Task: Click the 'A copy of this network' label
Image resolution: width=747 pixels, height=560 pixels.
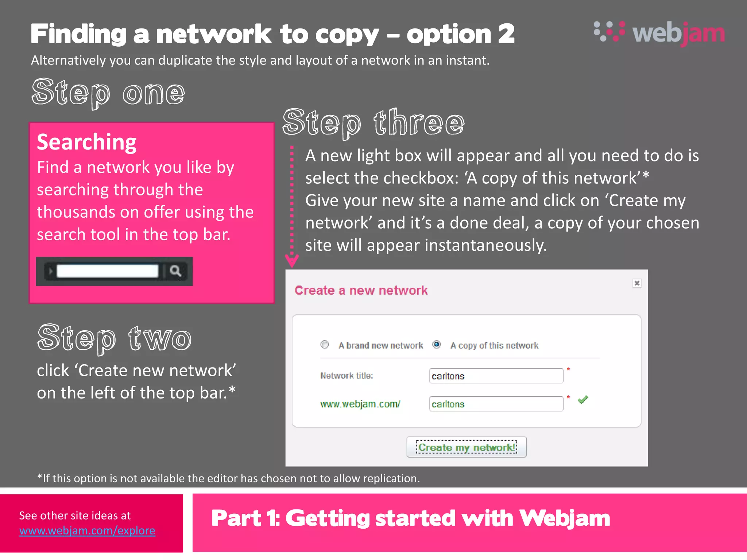Action: click(x=494, y=345)
